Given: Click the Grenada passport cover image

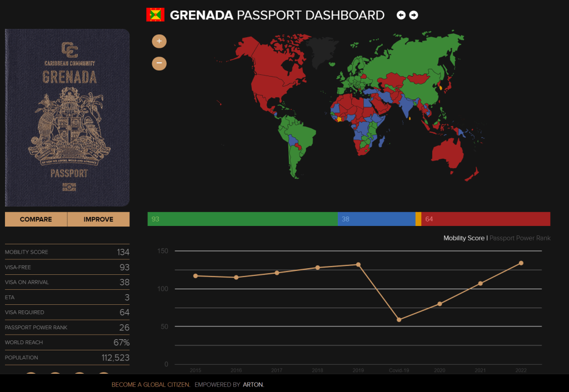Looking at the screenshot, I should tap(67, 118).
